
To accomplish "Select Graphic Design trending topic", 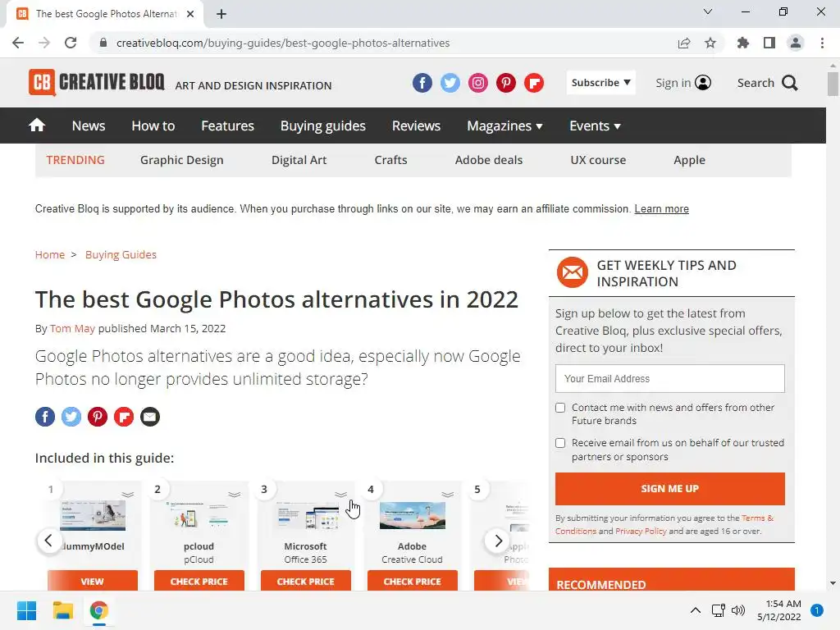I will [x=181, y=160].
